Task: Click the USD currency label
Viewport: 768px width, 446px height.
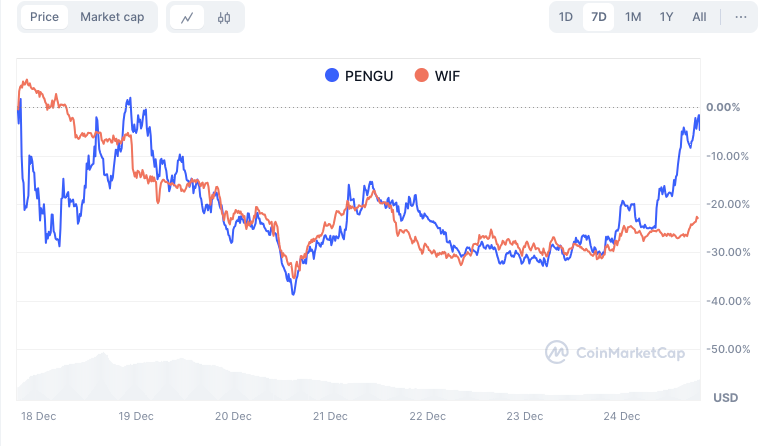Action: click(x=726, y=398)
